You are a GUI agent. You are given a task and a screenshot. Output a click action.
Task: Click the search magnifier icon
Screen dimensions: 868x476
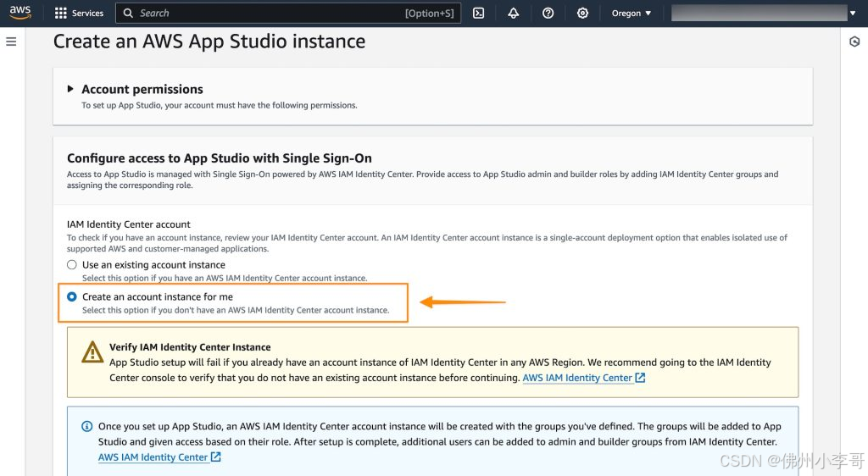click(x=128, y=14)
